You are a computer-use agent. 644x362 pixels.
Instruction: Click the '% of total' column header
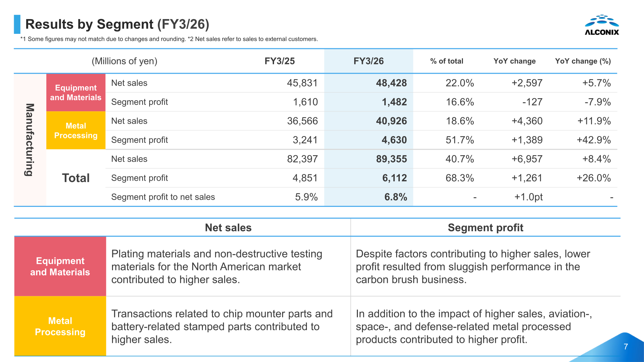[446, 61]
